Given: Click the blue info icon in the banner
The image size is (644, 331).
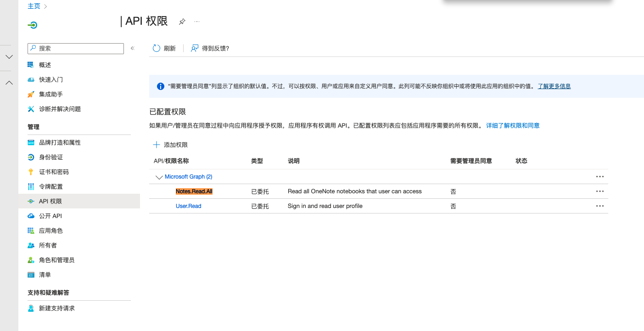Looking at the screenshot, I should point(161,86).
